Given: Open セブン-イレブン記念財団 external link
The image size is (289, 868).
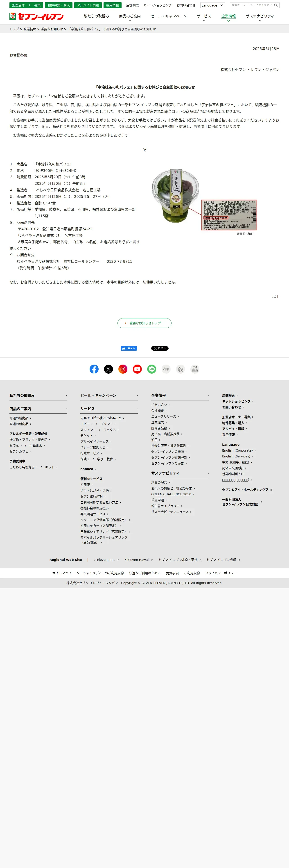Looking at the screenshot, I should 242,502.
